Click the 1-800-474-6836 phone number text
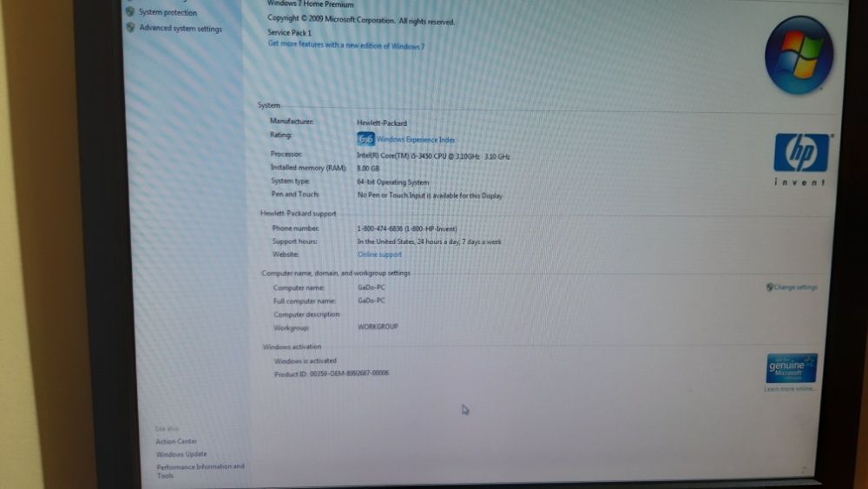868x489 pixels. click(x=407, y=228)
